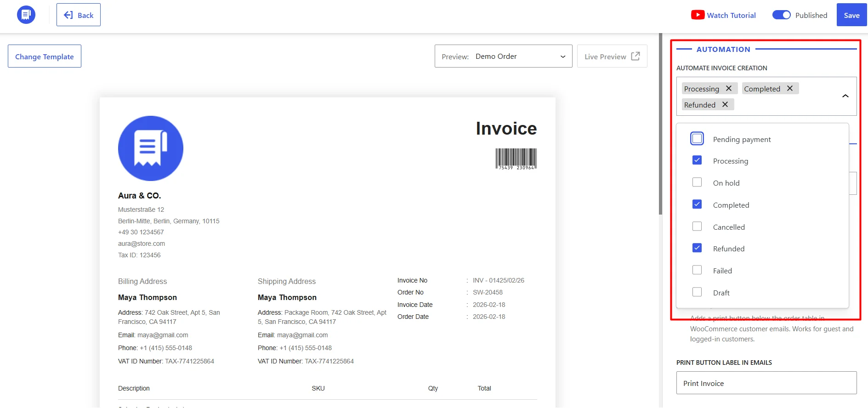Viewport: 868px width, 408px height.
Task: Check the Draft checkbox
Action: (697, 292)
